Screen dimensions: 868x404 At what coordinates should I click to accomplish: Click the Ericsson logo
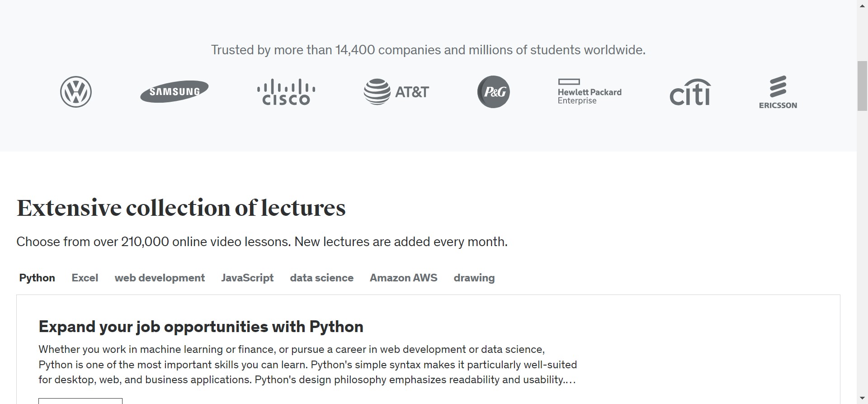[x=778, y=92]
